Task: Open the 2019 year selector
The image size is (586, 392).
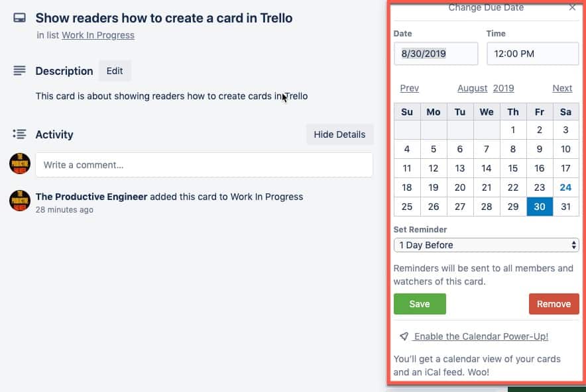Action: (x=503, y=88)
